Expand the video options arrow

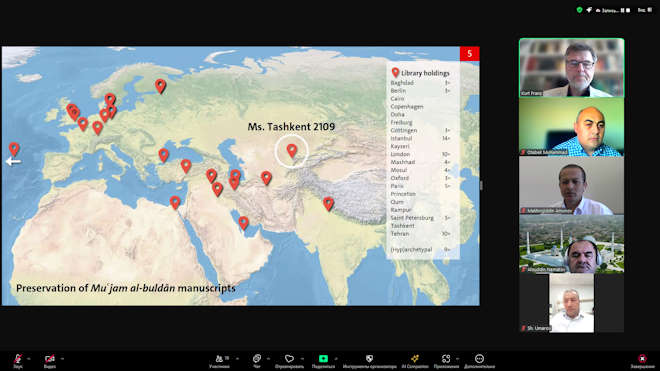pyautogui.click(x=62, y=359)
